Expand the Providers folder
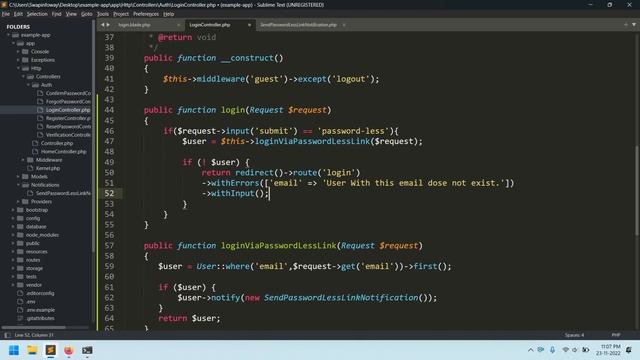Viewport: 640px width, 360px height. 18,202
